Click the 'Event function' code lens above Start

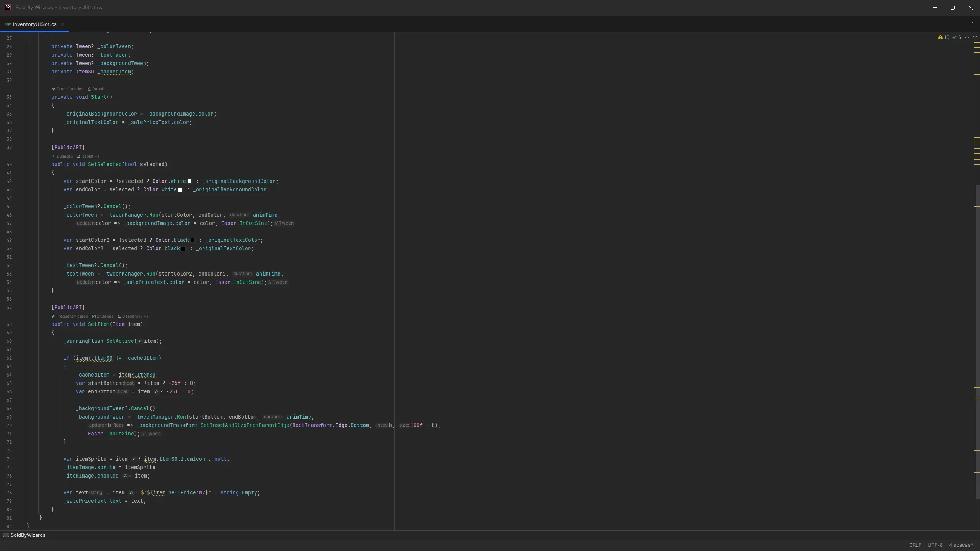68,89
